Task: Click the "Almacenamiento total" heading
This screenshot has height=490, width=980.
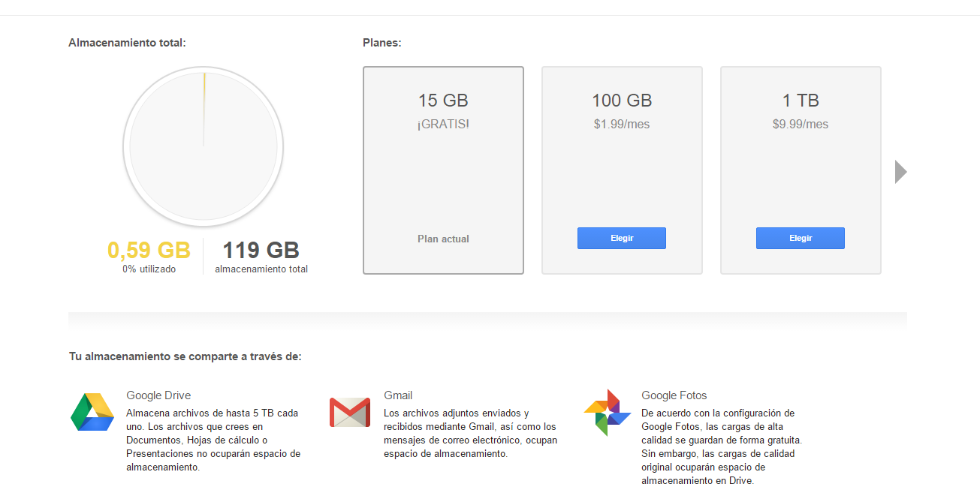Action: (x=127, y=43)
